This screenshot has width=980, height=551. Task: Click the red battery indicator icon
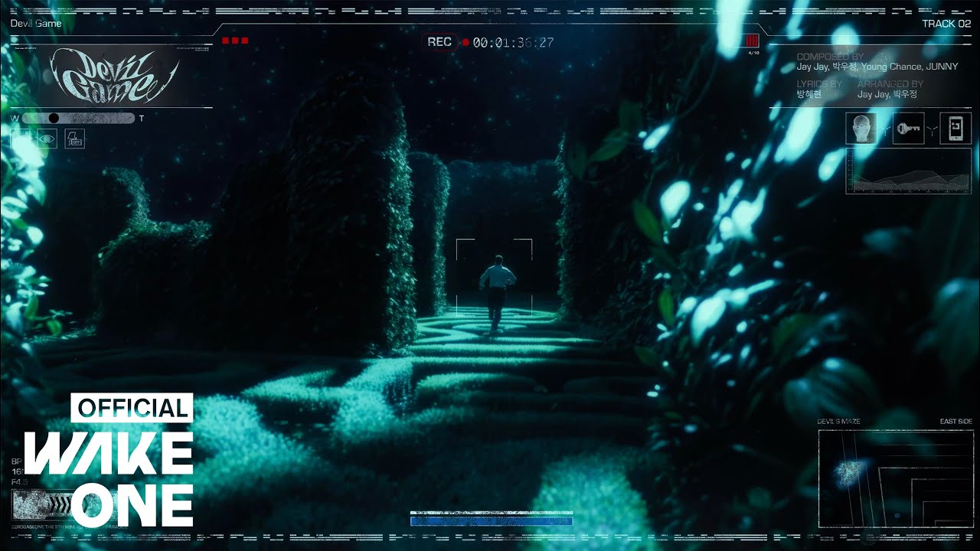click(752, 41)
